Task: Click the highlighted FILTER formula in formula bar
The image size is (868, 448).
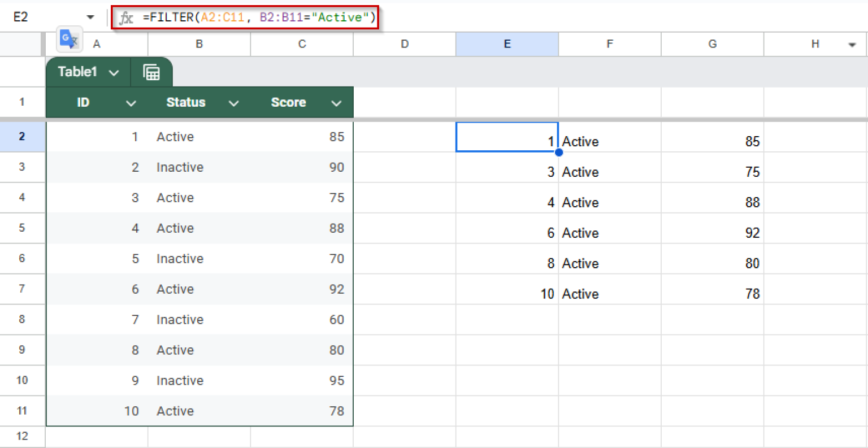Action: [x=245, y=17]
